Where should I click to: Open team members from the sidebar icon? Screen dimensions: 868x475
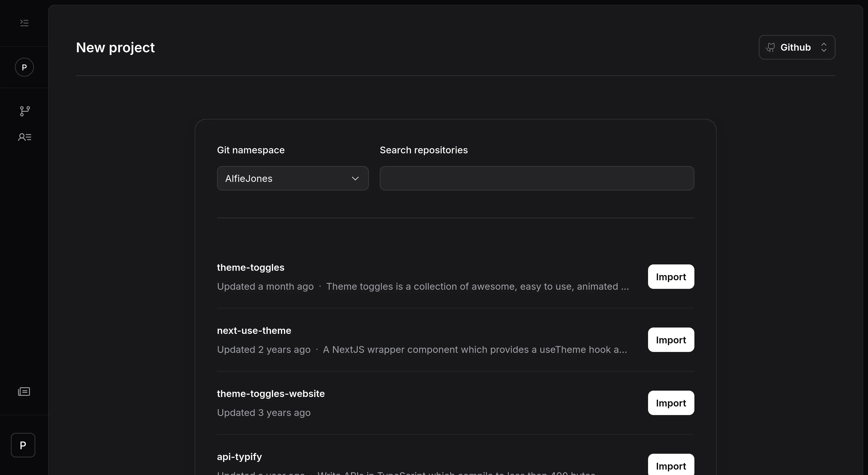pos(24,137)
